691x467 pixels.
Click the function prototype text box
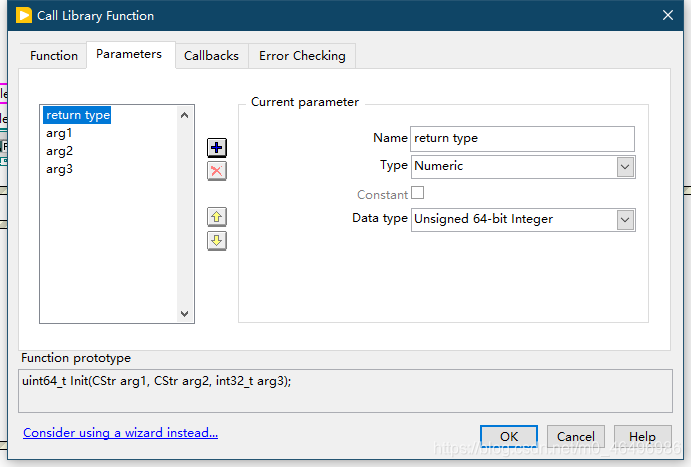(x=346, y=391)
